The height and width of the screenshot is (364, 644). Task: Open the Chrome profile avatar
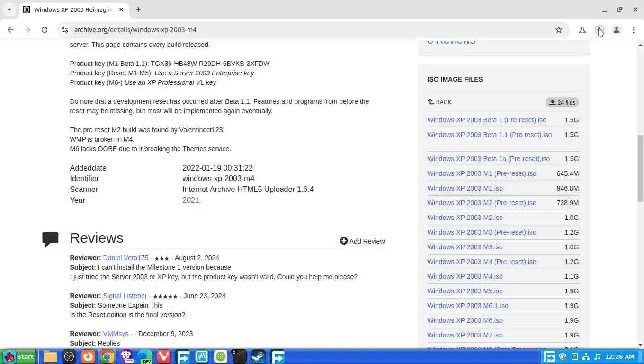[x=617, y=30]
